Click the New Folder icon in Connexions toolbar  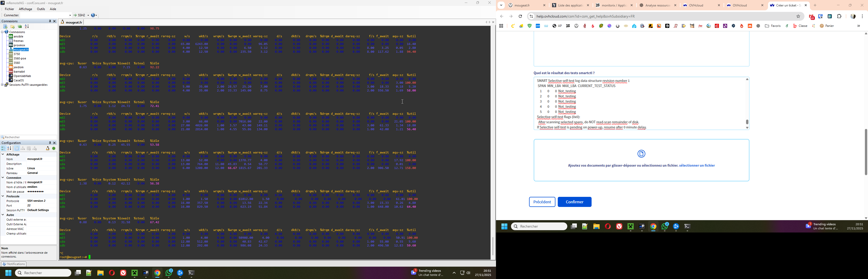[x=12, y=27]
